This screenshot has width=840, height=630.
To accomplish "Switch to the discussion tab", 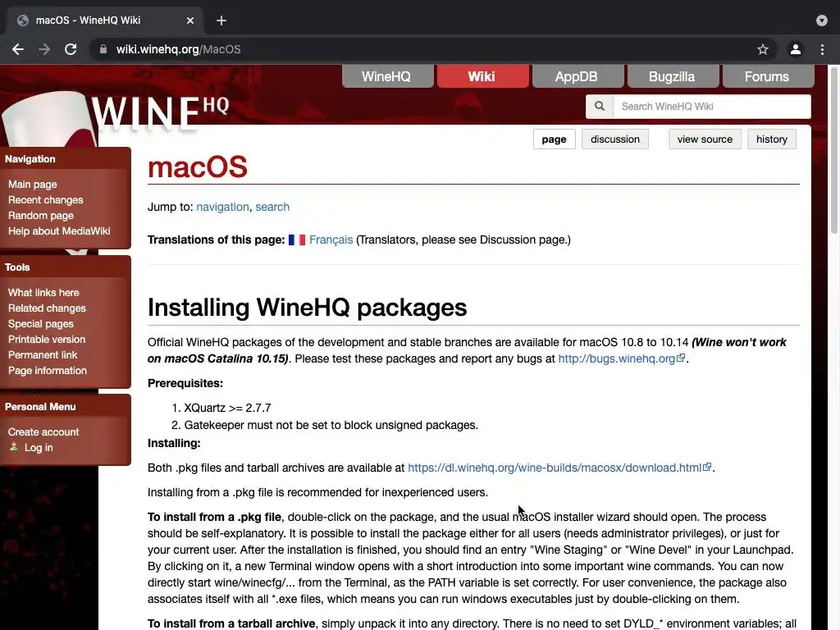I will (x=615, y=139).
